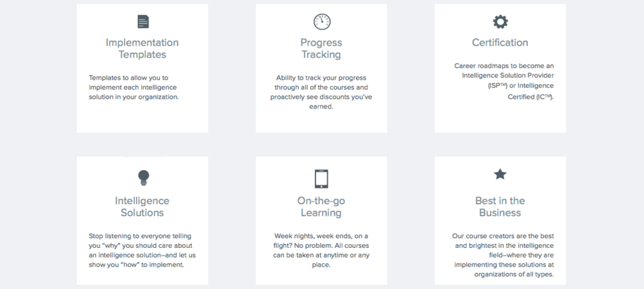
Task: Select the Best in the Business heading
Action: coord(500,207)
